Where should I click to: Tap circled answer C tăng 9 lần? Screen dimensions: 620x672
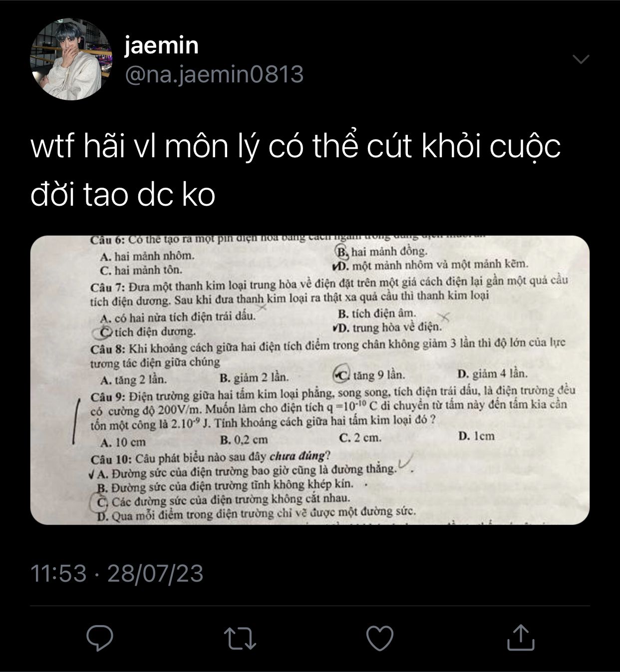[369, 375]
